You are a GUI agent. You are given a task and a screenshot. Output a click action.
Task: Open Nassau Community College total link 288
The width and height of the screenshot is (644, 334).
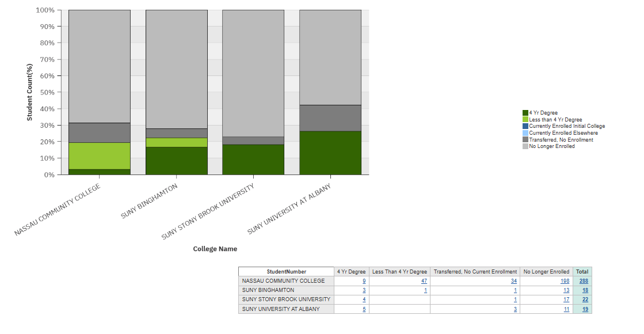point(584,281)
